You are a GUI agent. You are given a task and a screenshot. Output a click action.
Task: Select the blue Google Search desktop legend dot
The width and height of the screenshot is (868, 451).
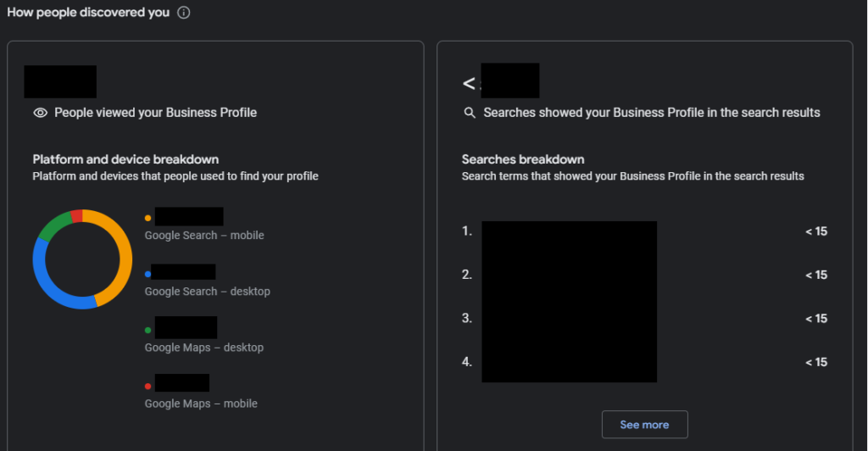[147, 274]
